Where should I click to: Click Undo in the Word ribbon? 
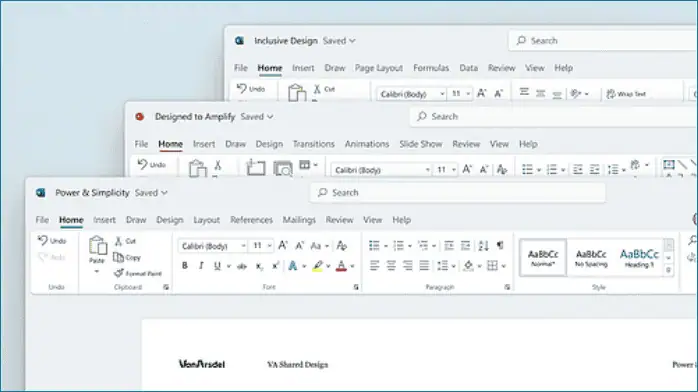click(x=52, y=241)
